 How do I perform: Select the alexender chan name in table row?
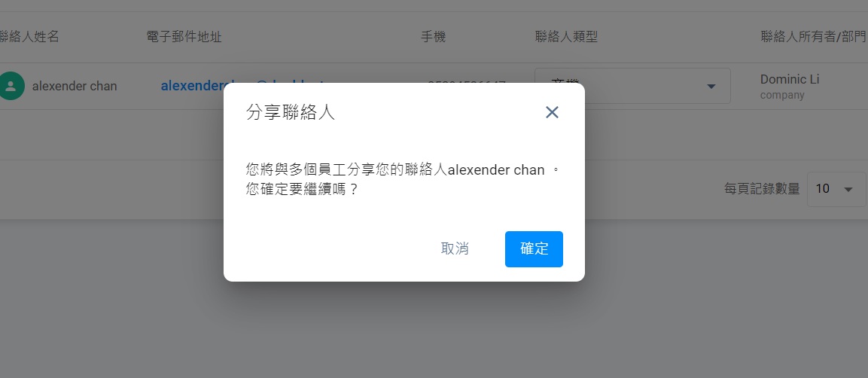pyautogui.click(x=75, y=87)
